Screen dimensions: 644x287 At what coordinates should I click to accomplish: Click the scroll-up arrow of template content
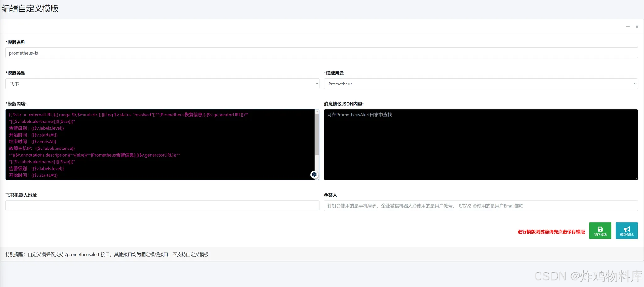(317, 112)
